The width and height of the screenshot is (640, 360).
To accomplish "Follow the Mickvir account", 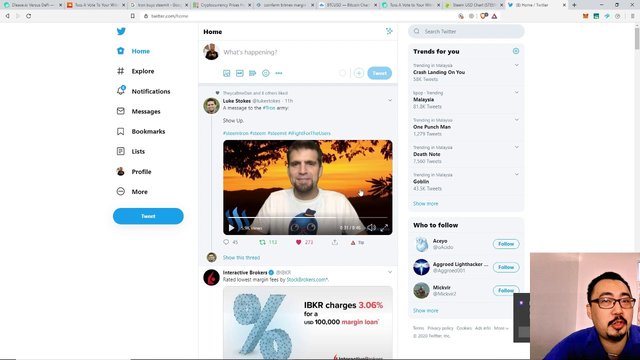I will pyautogui.click(x=506, y=291).
